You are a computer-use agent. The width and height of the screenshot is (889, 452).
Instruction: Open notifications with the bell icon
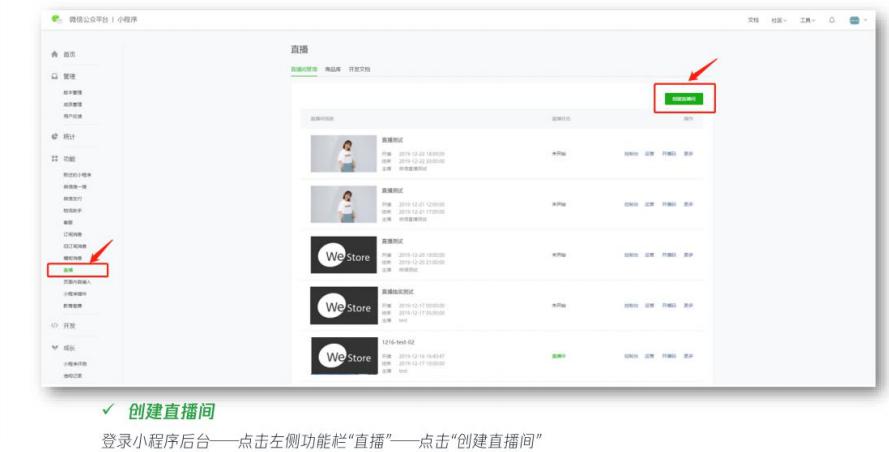tap(831, 21)
